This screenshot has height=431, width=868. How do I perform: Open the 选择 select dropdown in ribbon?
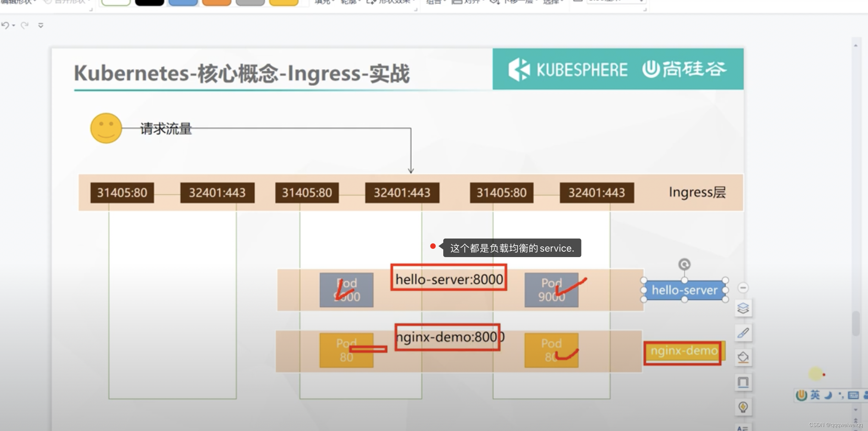(x=553, y=2)
